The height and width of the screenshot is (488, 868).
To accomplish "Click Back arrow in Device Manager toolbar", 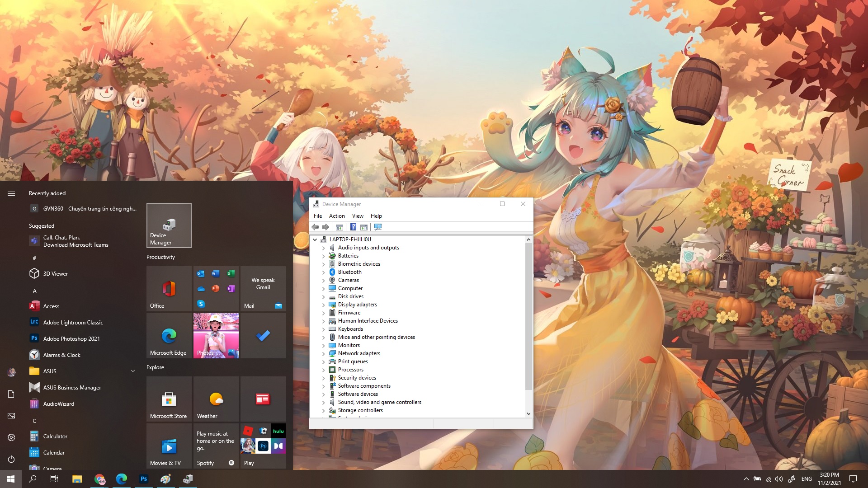I will click(x=315, y=227).
